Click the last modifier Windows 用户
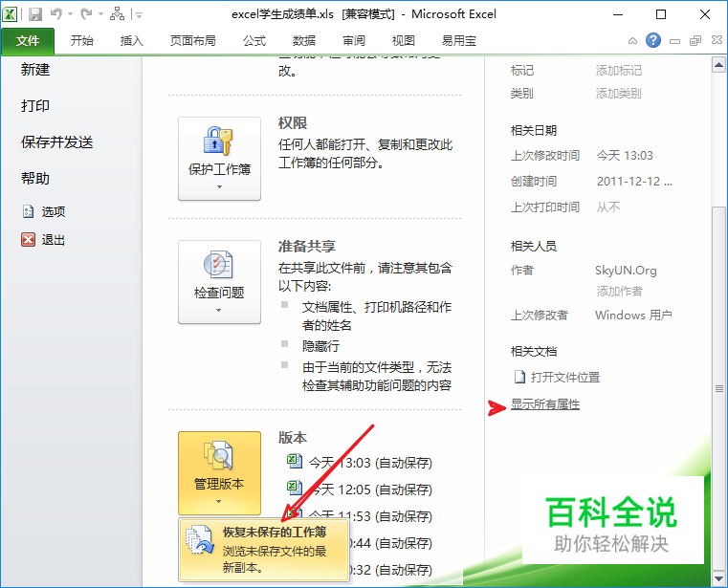Image resolution: width=728 pixels, height=588 pixels. point(633,316)
